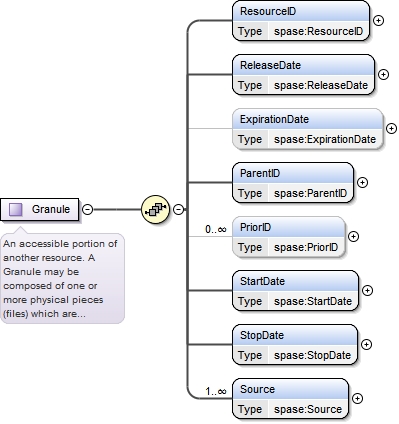
Task: Expand the StartDate element
Action: coord(367,290)
